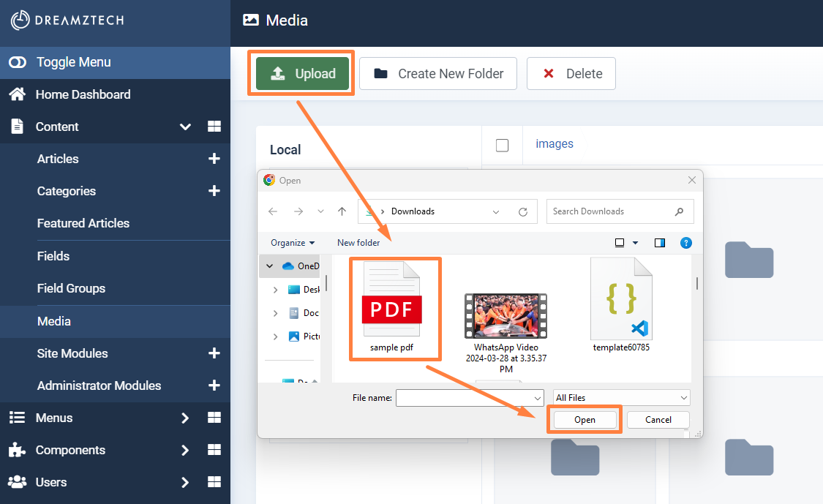This screenshot has height=504, width=823.
Task: Click the Upload button
Action: [302, 73]
